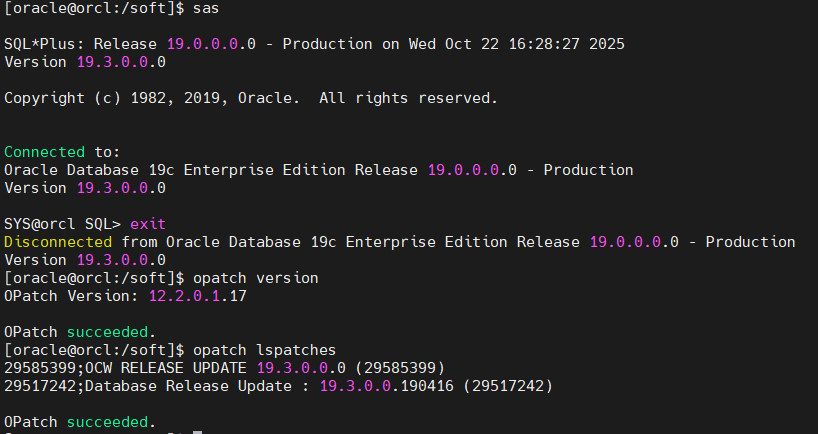Click the '19.3.0.0.190416' version string

[x=387, y=386]
